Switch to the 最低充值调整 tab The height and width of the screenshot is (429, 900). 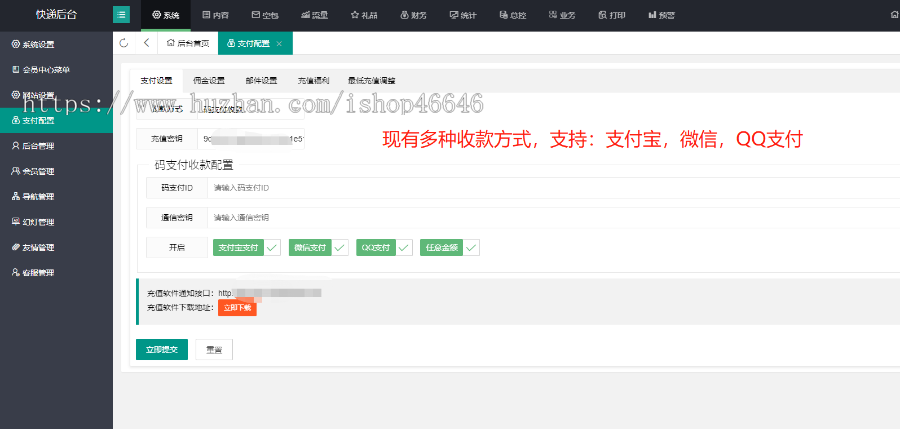pyautogui.click(x=371, y=81)
